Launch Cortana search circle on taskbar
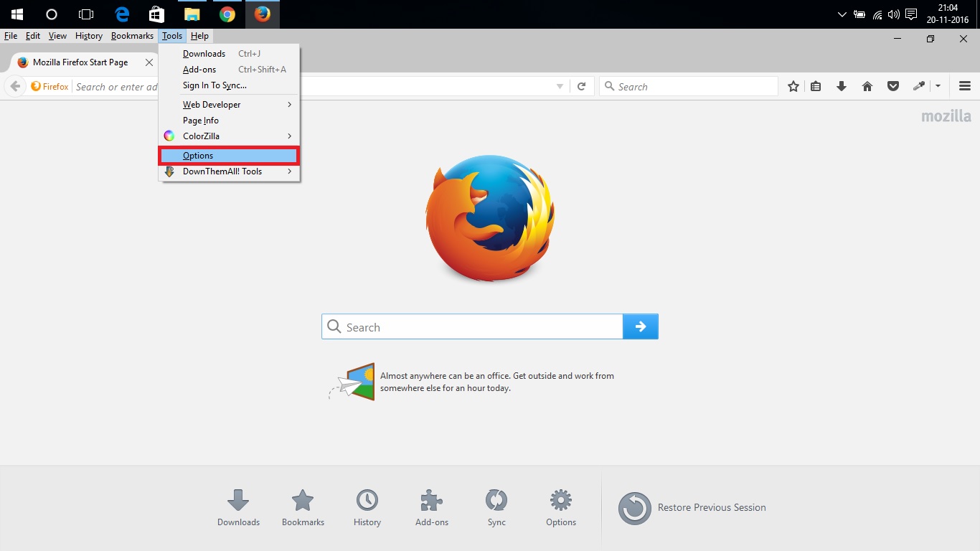The width and height of the screenshot is (980, 551). click(x=51, y=14)
